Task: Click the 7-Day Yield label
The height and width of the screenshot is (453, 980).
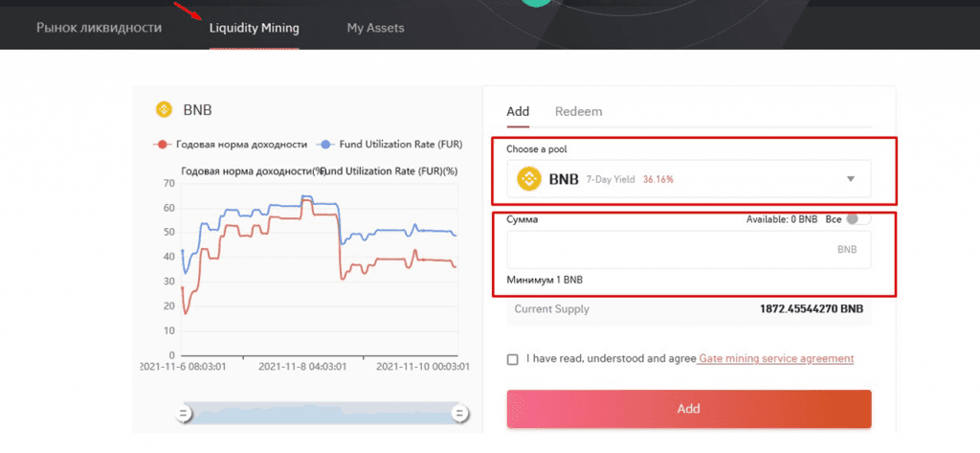Action: [x=611, y=180]
